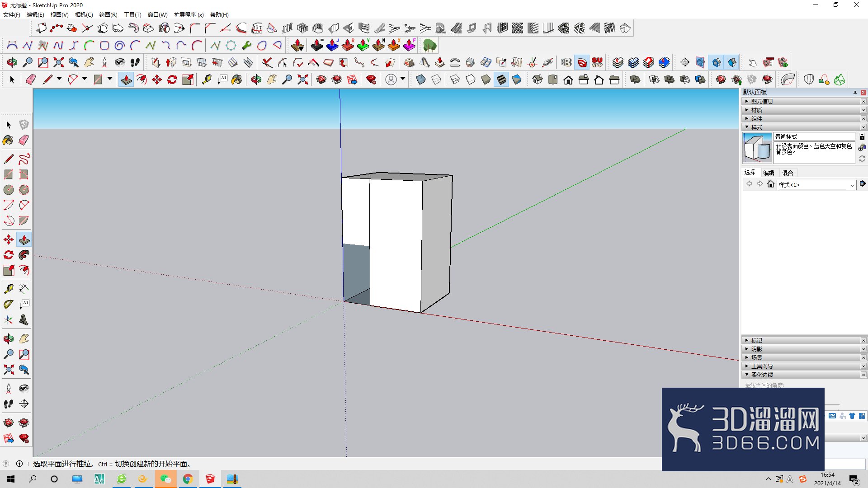This screenshot has height=488, width=868.
Task: Expand the 材质 panel
Action: tap(801, 110)
